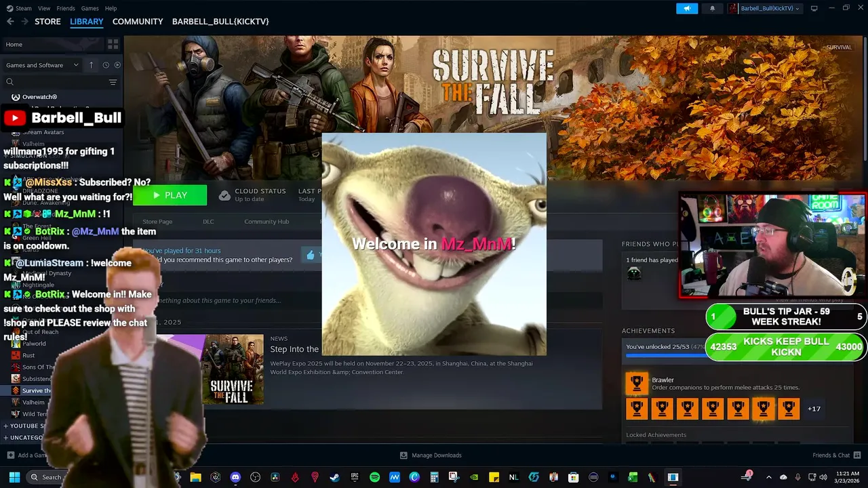
Task: Click the first trophy in the achievements row
Action: coord(637,409)
